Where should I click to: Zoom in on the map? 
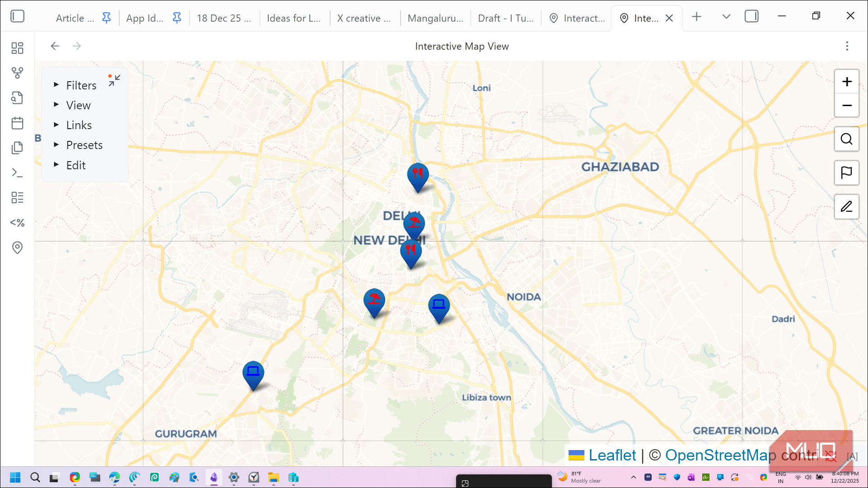[847, 82]
